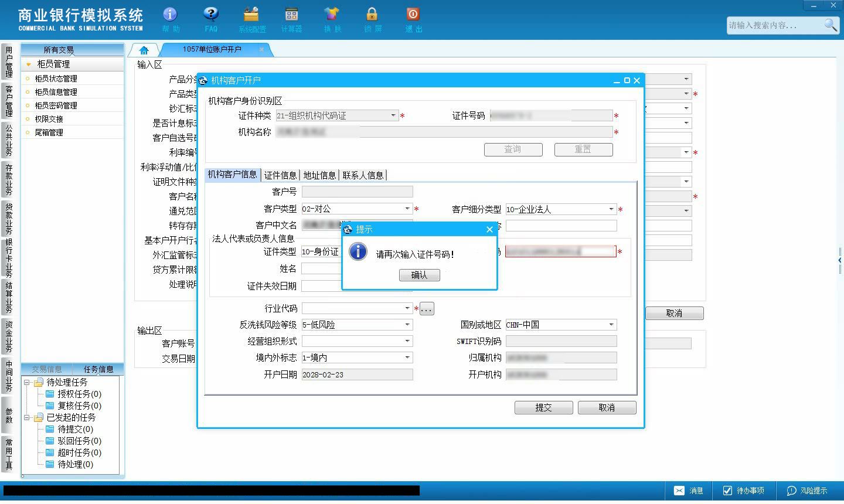The height and width of the screenshot is (504, 844).
Task: Open 柜员状态管理 menu item
Action: tap(56, 79)
